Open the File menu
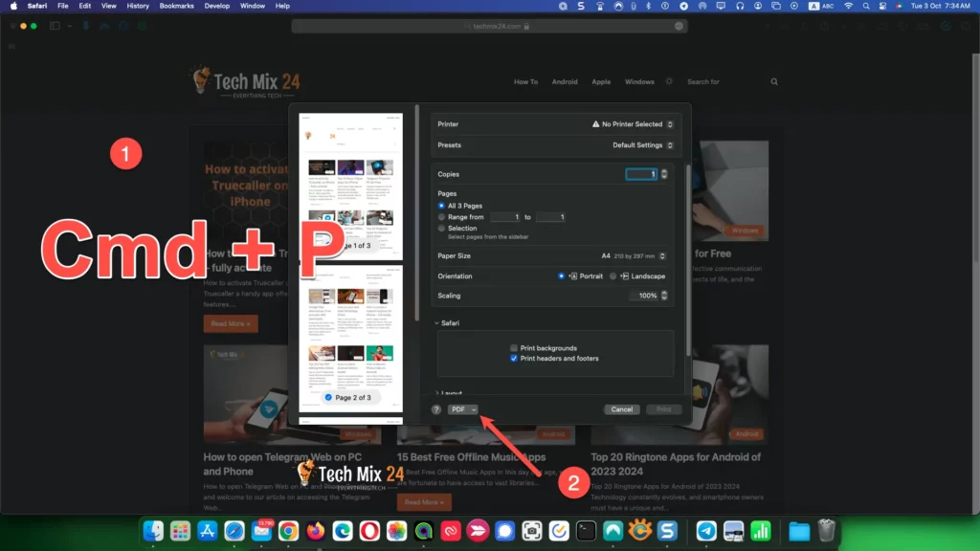The width and height of the screenshot is (980, 551). click(63, 6)
